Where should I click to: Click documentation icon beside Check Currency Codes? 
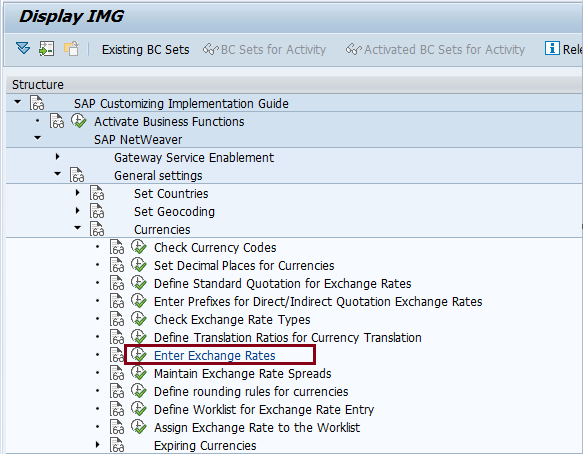point(117,247)
